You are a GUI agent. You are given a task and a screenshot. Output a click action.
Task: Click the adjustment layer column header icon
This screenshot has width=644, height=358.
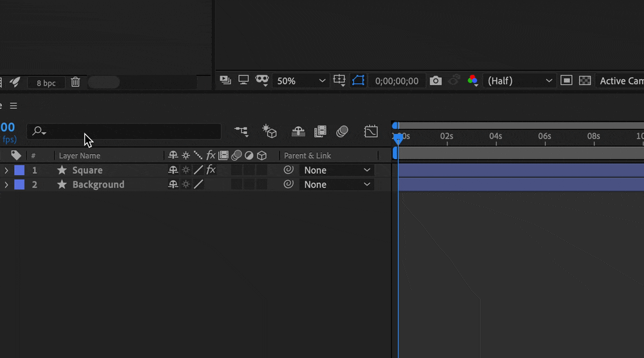tap(249, 155)
